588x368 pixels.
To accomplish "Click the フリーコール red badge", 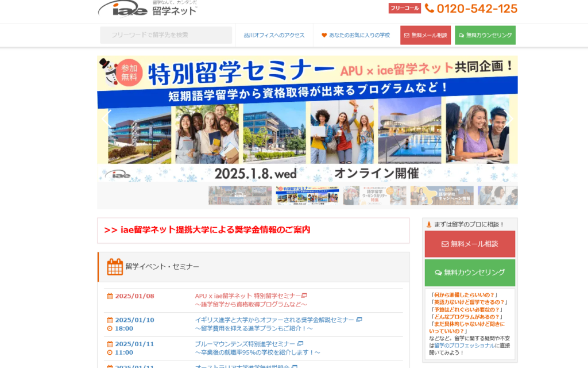I will click(x=405, y=8).
